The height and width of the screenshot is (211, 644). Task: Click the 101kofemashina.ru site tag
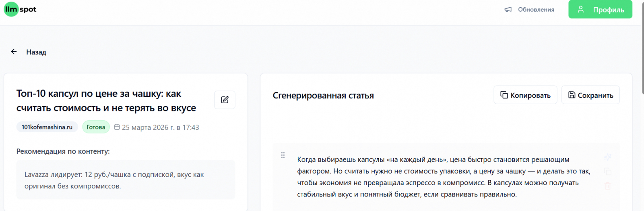click(x=47, y=127)
